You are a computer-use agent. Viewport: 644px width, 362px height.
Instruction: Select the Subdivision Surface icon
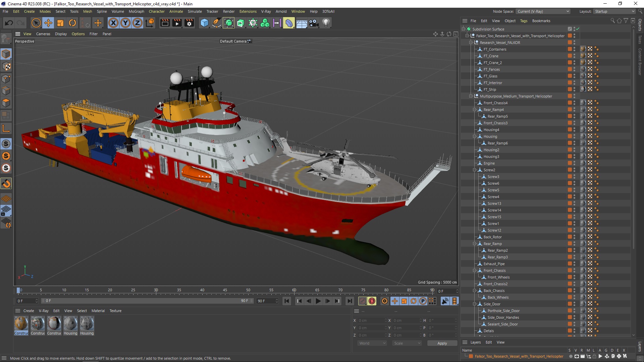click(x=470, y=28)
